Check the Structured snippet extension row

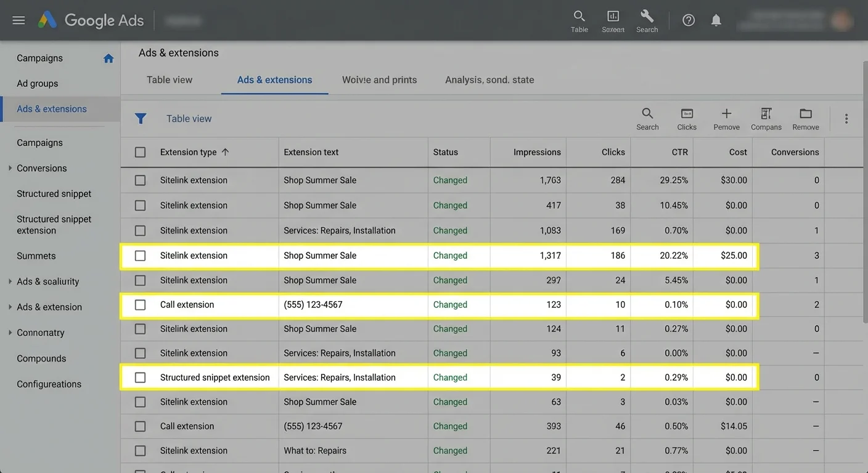pos(141,378)
